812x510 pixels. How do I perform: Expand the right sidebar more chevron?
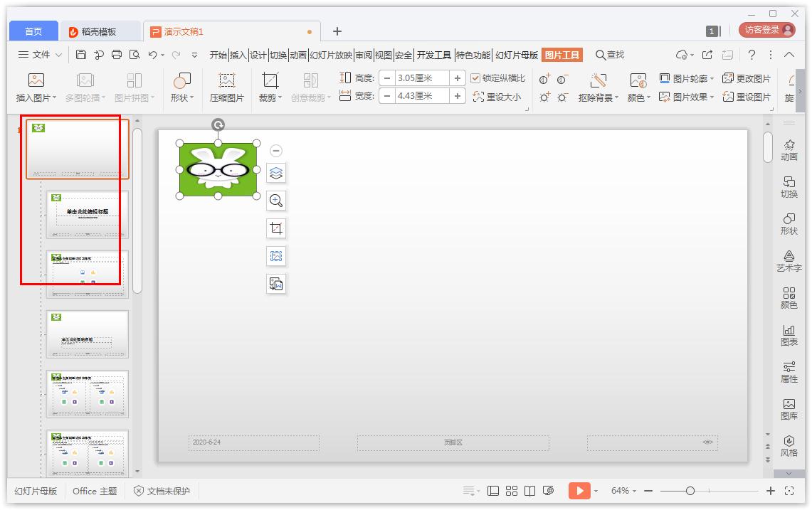click(789, 473)
